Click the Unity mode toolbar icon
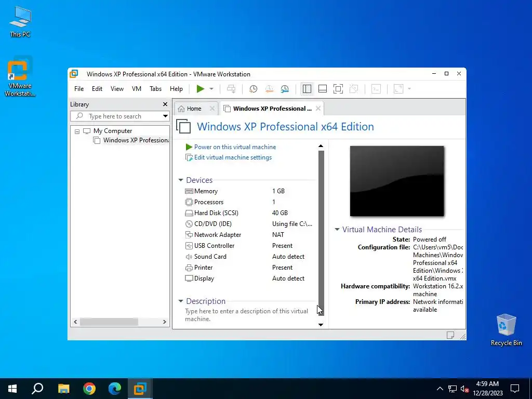532x399 pixels. [x=353, y=89]
